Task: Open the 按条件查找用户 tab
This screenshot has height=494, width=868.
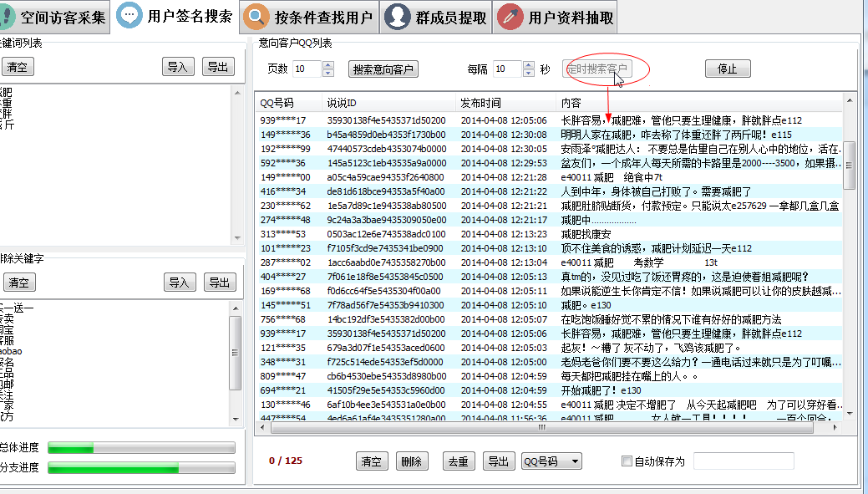Action: click(x=309, y=18)
